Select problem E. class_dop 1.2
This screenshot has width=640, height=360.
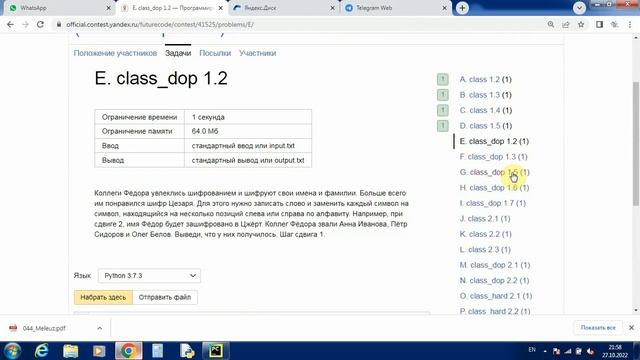(x=494, y=141)
